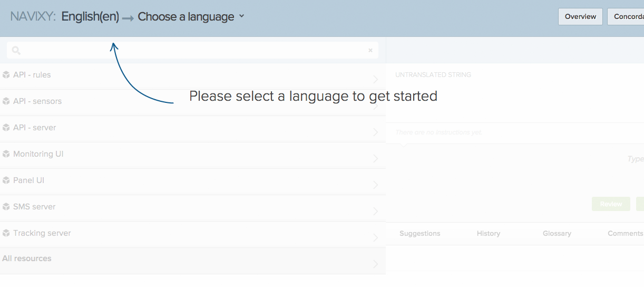Open the Overview button

[580, 16]
